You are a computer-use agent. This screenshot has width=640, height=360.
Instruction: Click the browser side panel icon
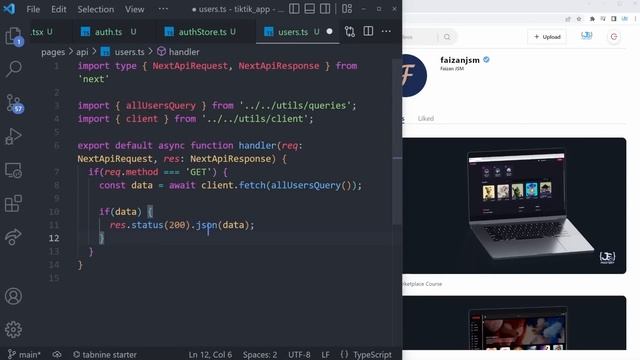click(613, 19)
